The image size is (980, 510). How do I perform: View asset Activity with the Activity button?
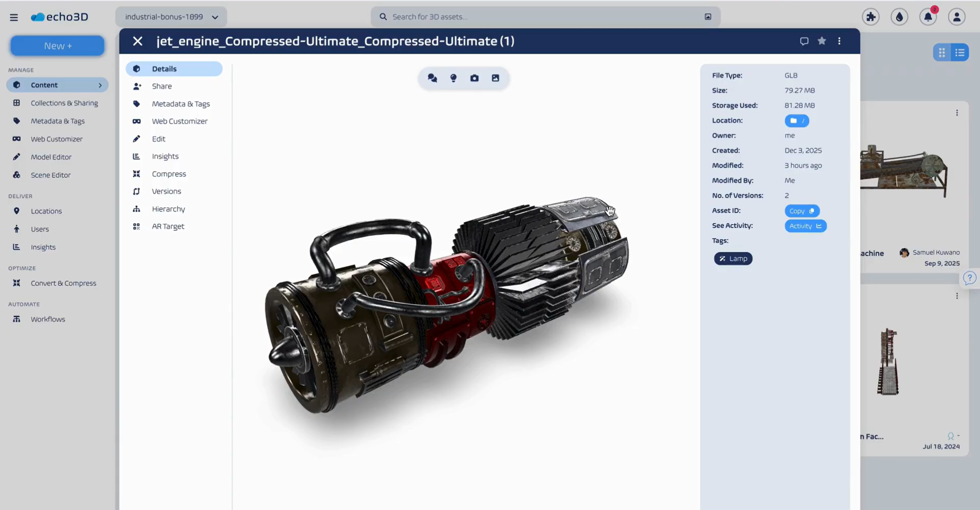pyautogui.click(x=805, y=225)
